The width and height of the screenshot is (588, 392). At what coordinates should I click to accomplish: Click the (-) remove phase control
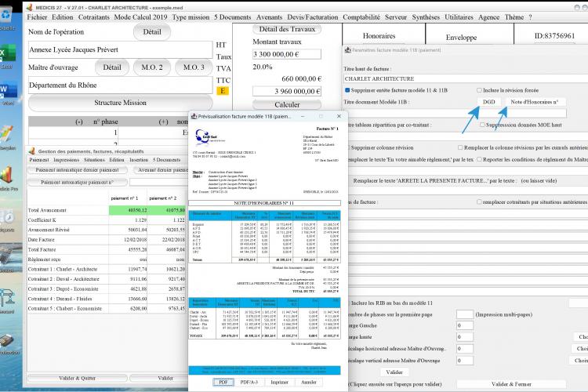point(79,122)
